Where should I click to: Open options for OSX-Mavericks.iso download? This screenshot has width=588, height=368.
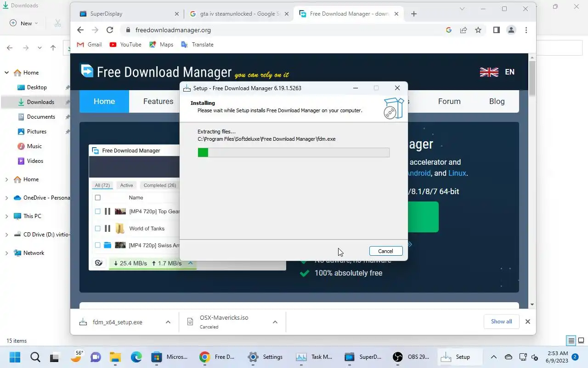[x=275, y=322]
